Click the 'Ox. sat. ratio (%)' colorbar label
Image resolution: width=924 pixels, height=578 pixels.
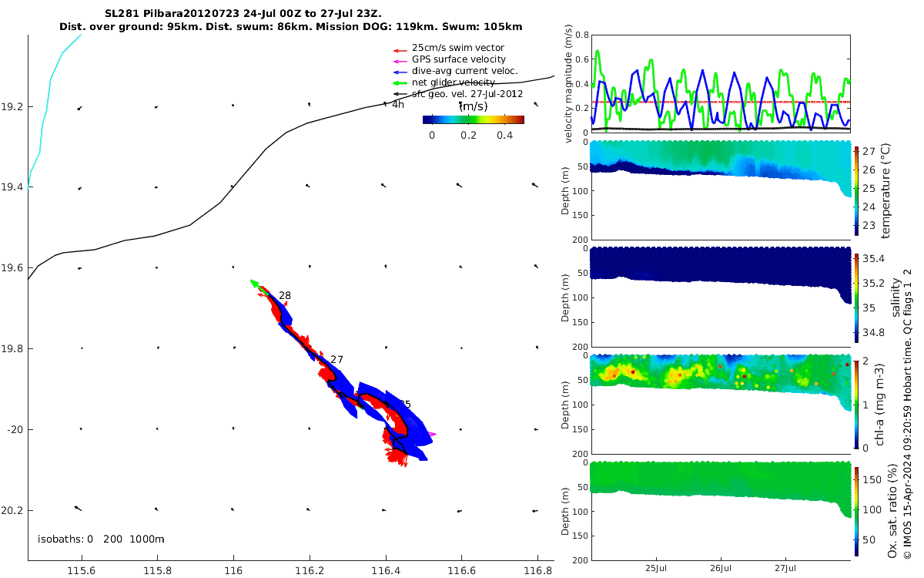[892, 509]
